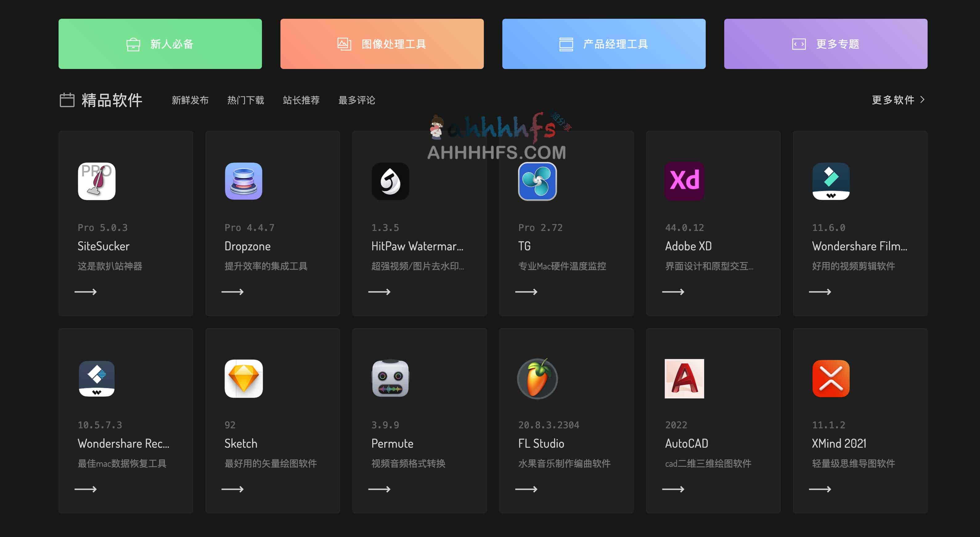The image size is (980, 537).
Task: Open the Adobe XD title
Action: pyautogui.click(x=688, y=246)
